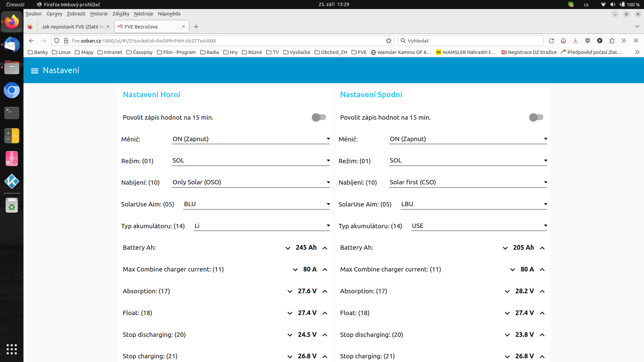The image size is (644, 362).
Task: Open the extensions puzzle icon
Action: click(x=612, y=41)
